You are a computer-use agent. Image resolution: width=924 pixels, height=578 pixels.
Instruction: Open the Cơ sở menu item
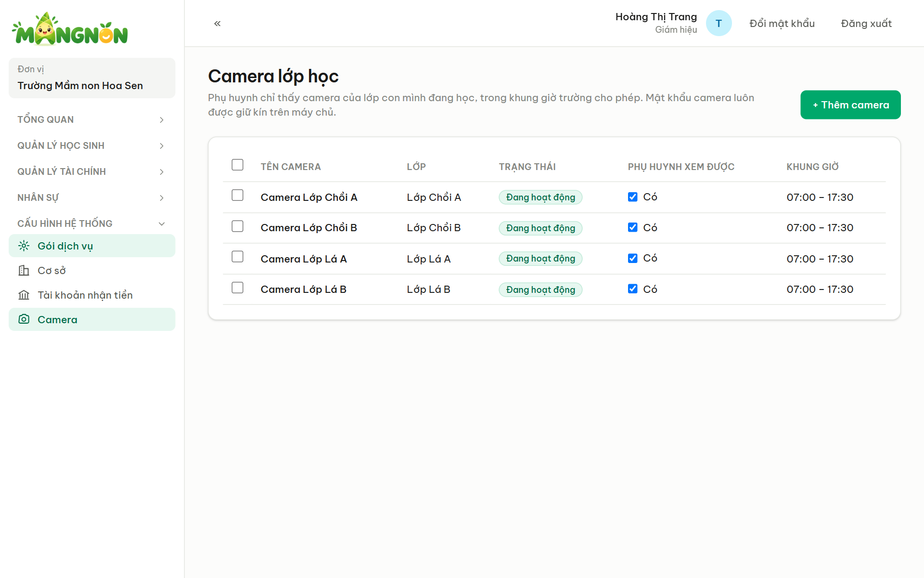click(92, 270)
